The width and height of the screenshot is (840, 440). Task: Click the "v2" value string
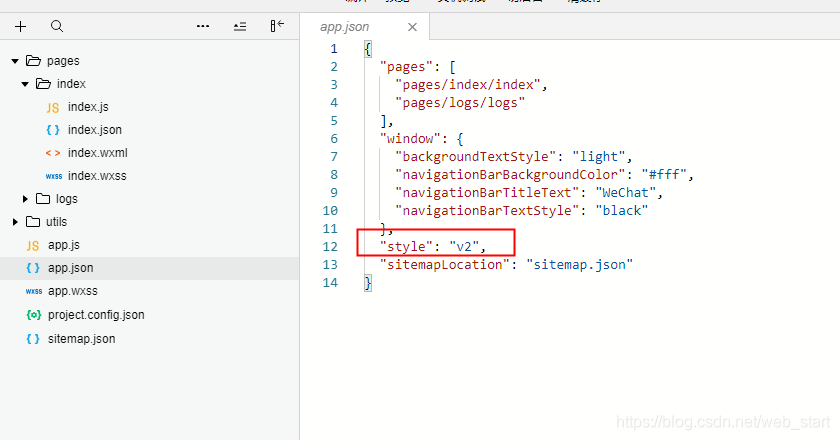click(x=463, y=247)
